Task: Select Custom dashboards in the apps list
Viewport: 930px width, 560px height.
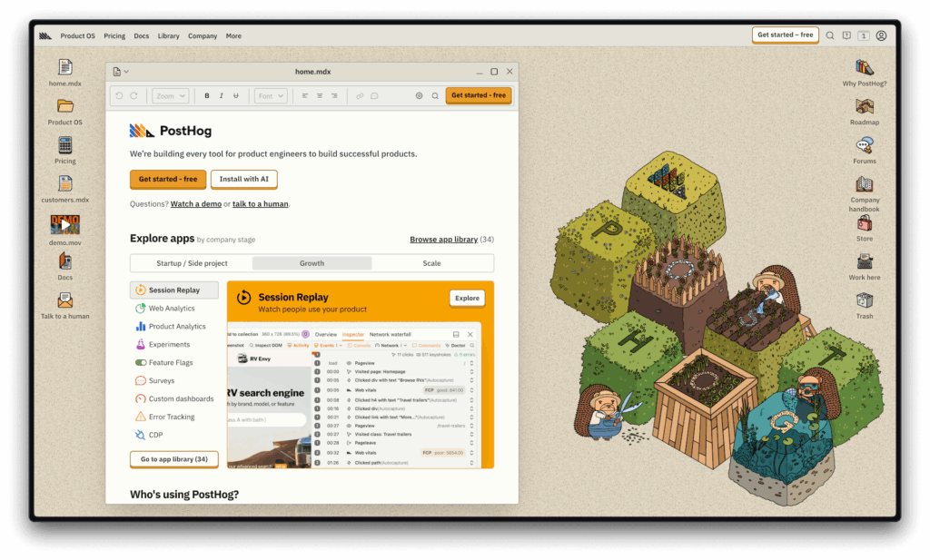Action: pyautogui.click(x=174, y=398)
